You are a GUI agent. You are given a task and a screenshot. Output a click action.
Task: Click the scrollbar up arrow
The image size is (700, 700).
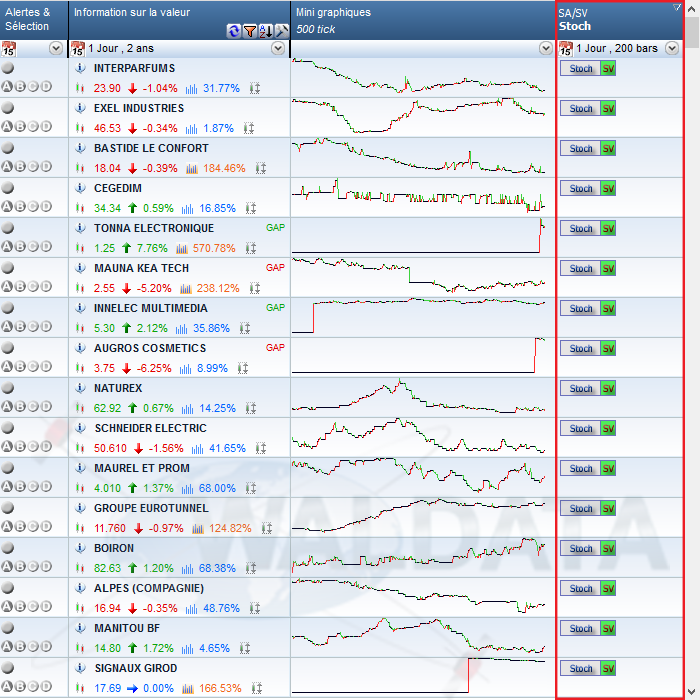(692, 8)
